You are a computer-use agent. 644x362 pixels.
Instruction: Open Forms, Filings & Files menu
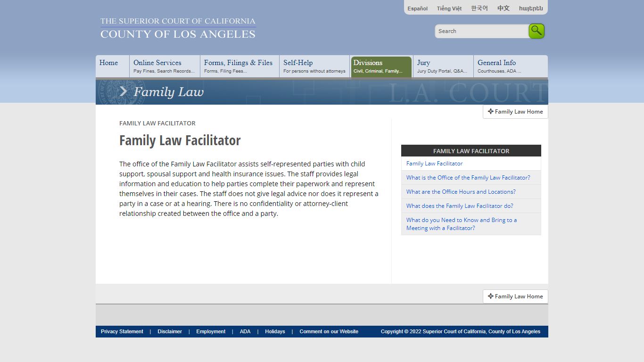(x=239, y=66)
